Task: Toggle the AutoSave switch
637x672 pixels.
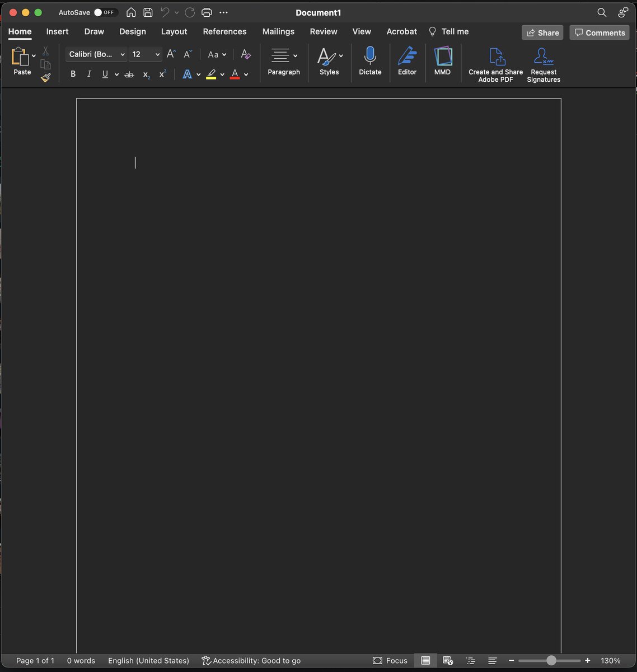Action: 105,12
